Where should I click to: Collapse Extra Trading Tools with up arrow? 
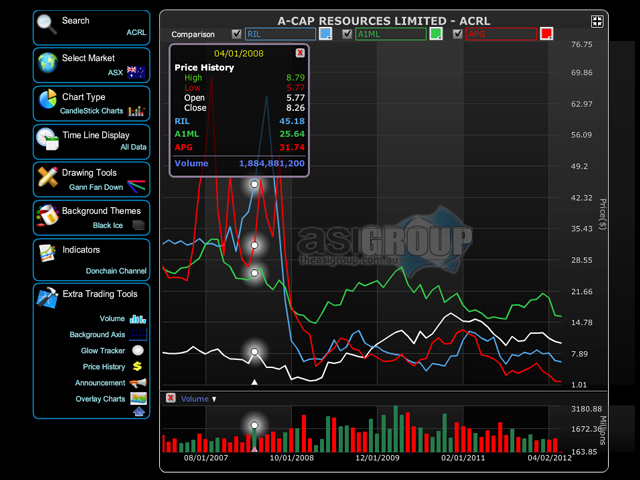pyautogui.click(x=139, y=411)
